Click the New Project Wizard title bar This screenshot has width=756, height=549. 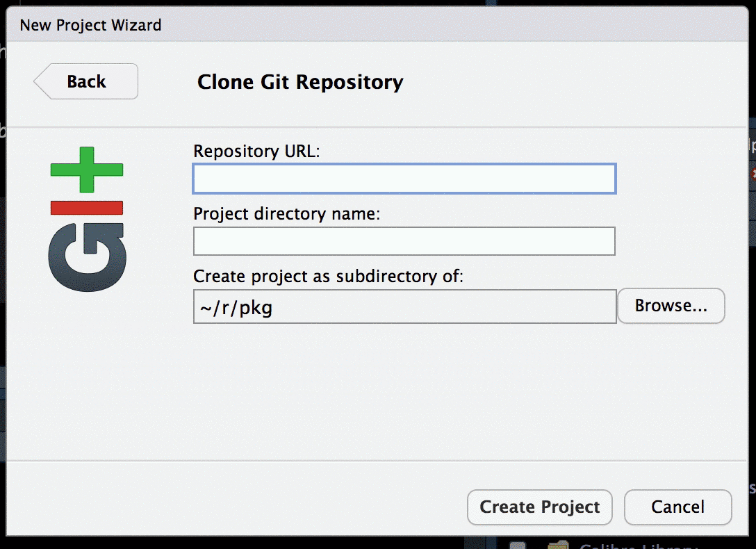(90, 24)
